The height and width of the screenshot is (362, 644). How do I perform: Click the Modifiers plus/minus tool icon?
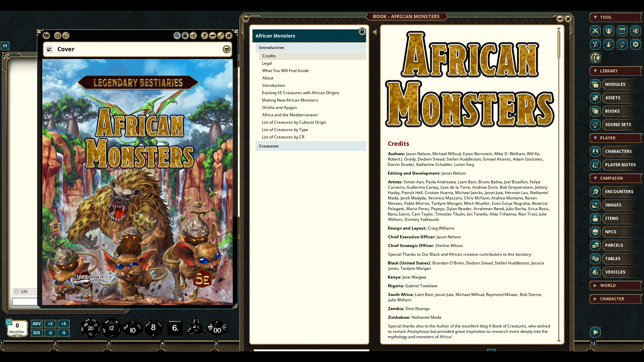[x=595, y=44]
